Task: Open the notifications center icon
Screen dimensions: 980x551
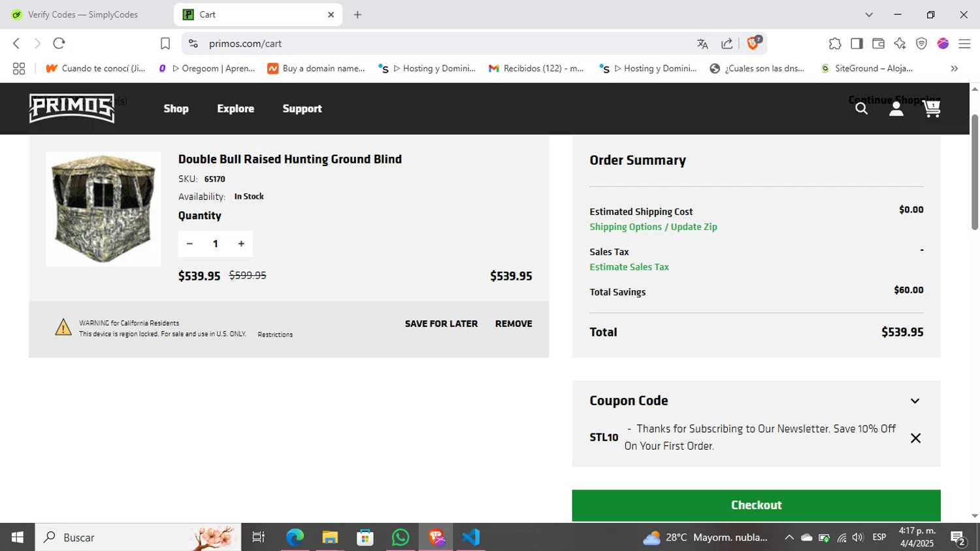Action: (x=958, y=538)
